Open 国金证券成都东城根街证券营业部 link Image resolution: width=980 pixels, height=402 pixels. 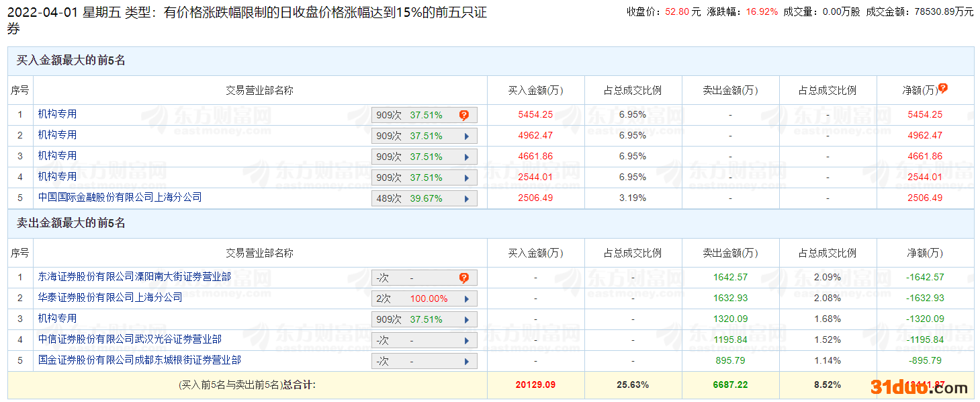point(139,360)
